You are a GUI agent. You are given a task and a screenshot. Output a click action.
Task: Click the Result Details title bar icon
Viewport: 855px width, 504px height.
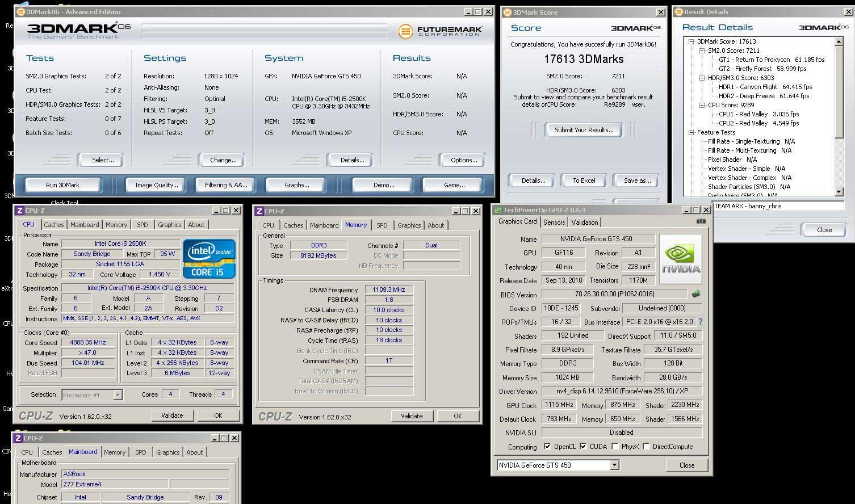(x=679, y=11)
